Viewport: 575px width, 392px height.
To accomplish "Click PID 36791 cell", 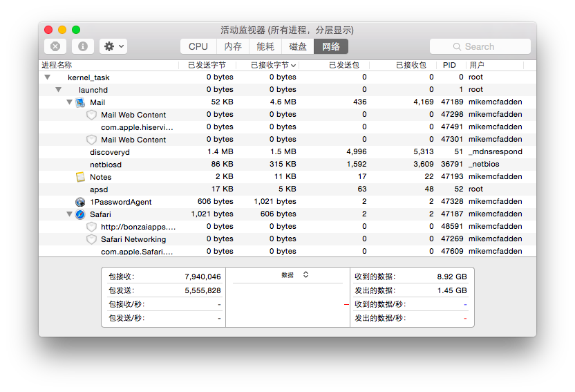I will pos(452,165).
